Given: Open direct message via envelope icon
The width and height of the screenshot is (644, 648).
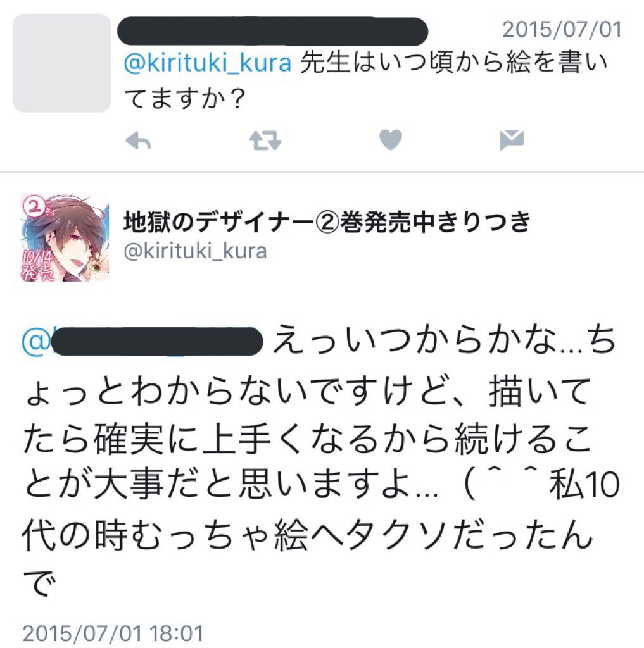Looking at the screenshot, I should pos(512,140).
